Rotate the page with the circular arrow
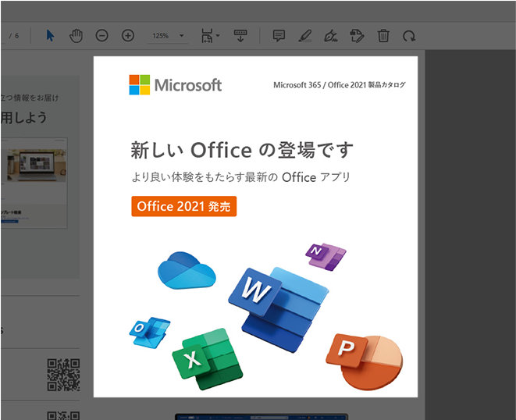 pyautogui.click(x=409, y=36)
